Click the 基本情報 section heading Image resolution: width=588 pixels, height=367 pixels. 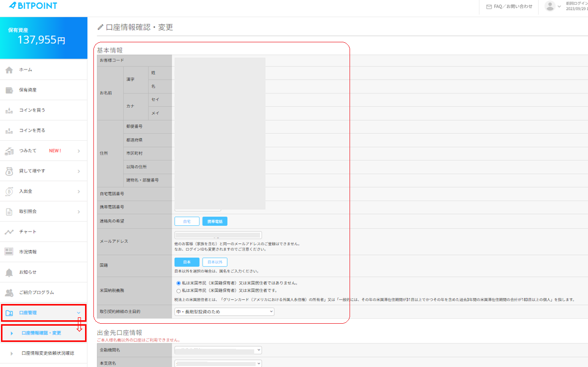point(110,50)
